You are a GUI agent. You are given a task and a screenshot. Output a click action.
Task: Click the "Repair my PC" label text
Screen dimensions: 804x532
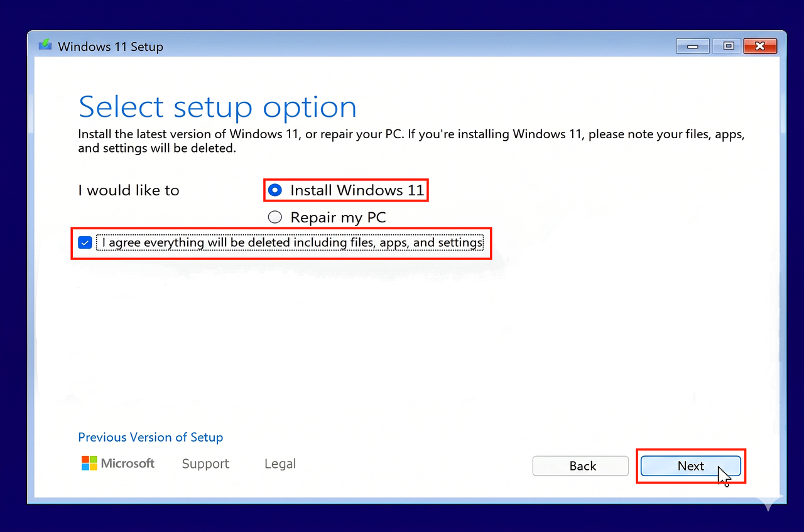click(338, 218)
